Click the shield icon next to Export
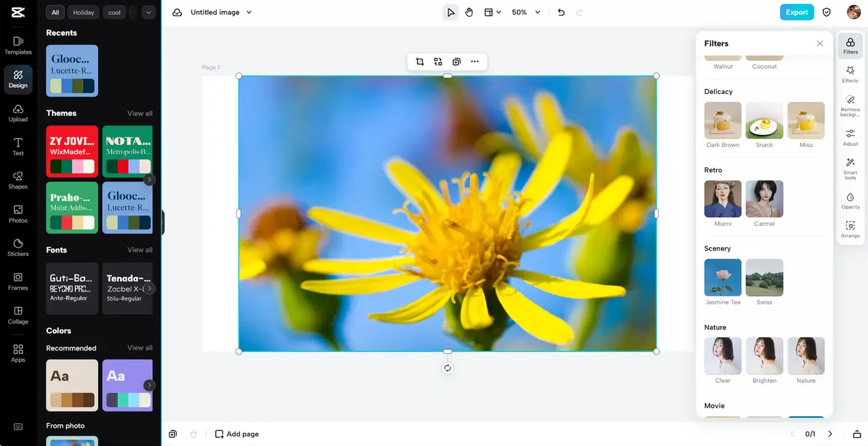 click(826, 12)
